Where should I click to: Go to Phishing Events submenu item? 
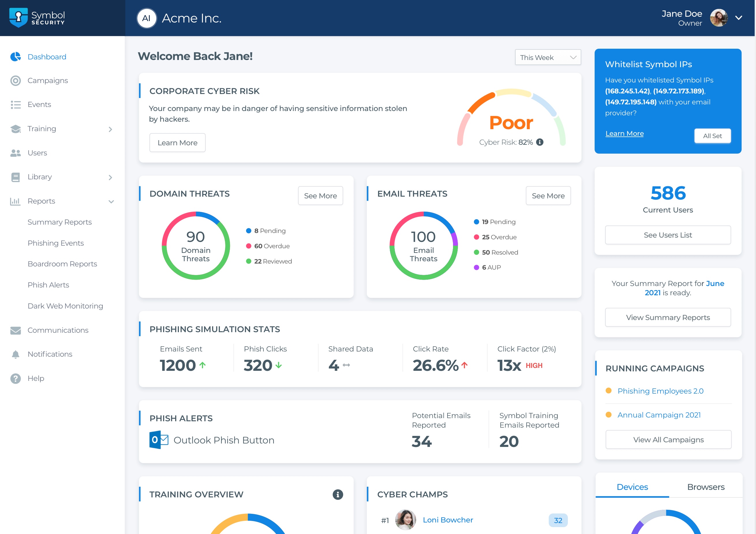pos(56,243)
